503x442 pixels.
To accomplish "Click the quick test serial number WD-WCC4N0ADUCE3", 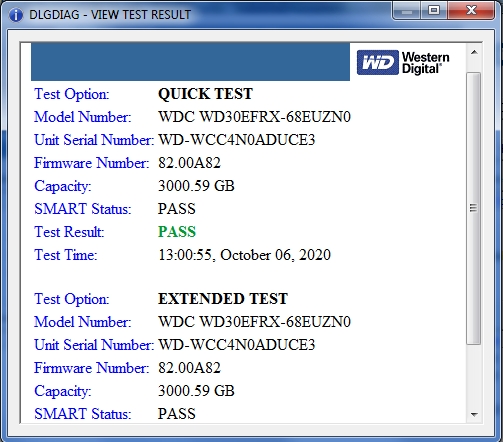I will [236, 140].
